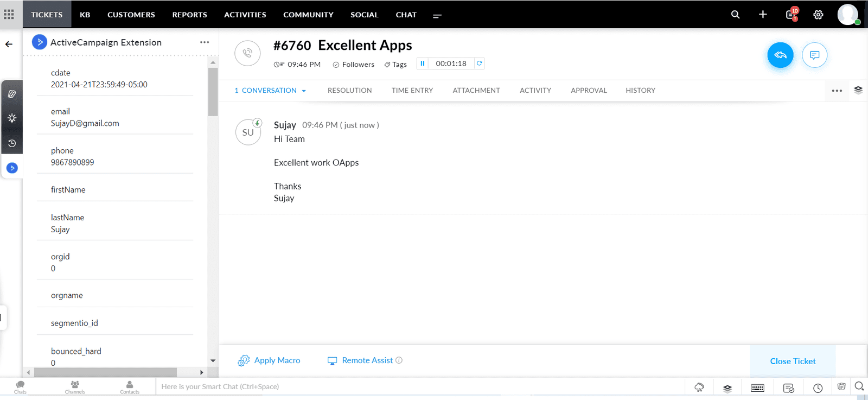Click the phone channel icon beside ticket
This screenshot has height=400, width=868.
click(247, 53)
